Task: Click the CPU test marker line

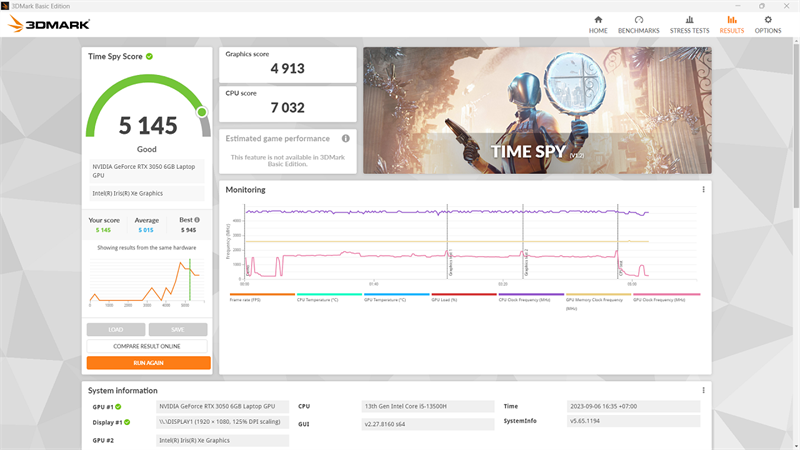Action: (x=617, y=241)
